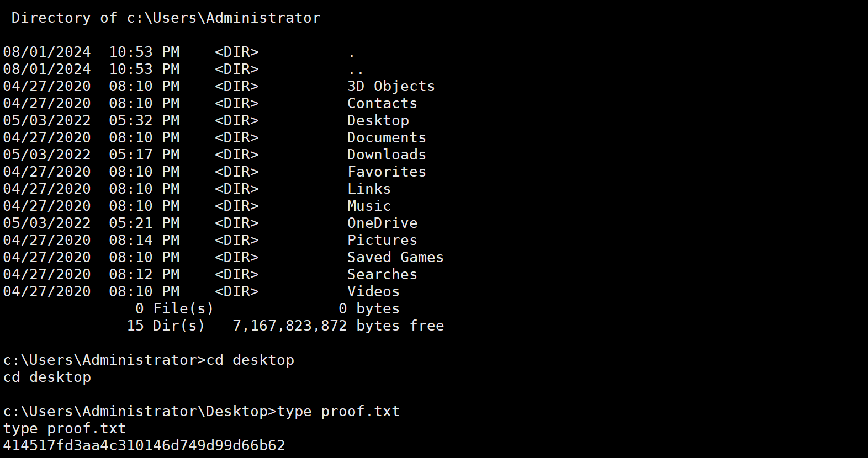Click the '15 Dir(s)' summary text
868x458 pixels.
(x=166, y=326)
